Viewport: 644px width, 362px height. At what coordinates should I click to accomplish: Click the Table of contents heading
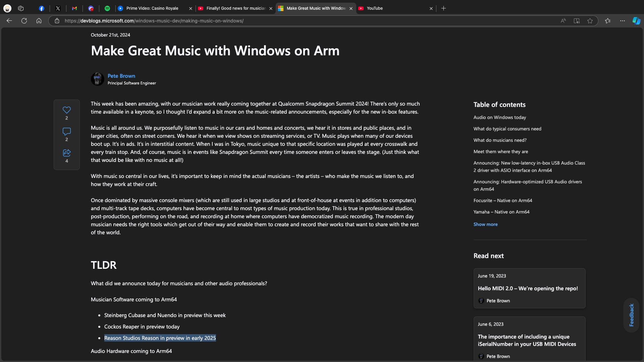coord(499,105)
